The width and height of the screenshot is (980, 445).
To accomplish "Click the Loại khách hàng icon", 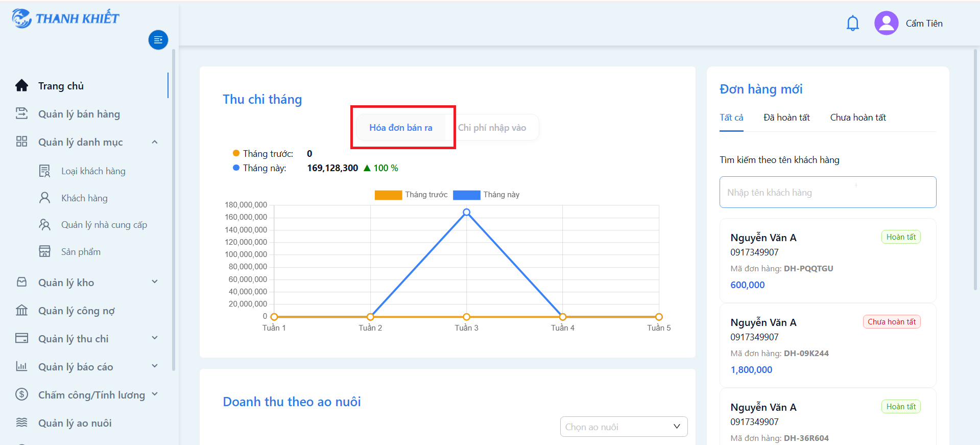I will [45, 171].
